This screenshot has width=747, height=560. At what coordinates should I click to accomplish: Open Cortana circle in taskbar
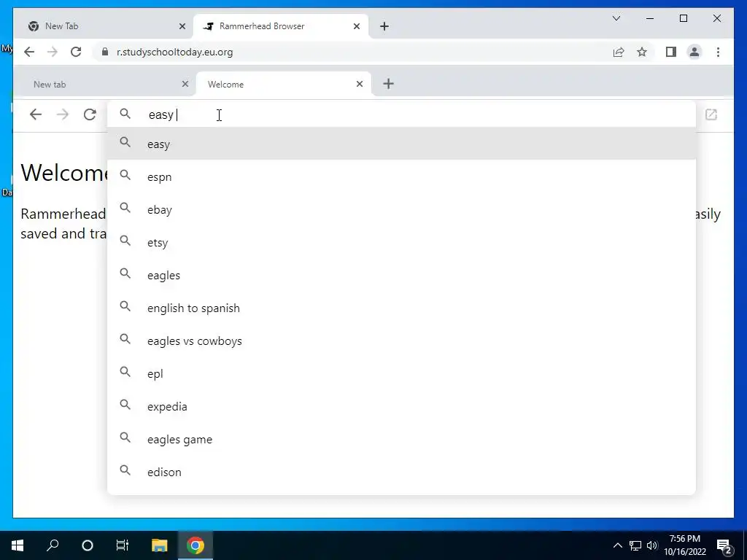click(x=88, y=545)
